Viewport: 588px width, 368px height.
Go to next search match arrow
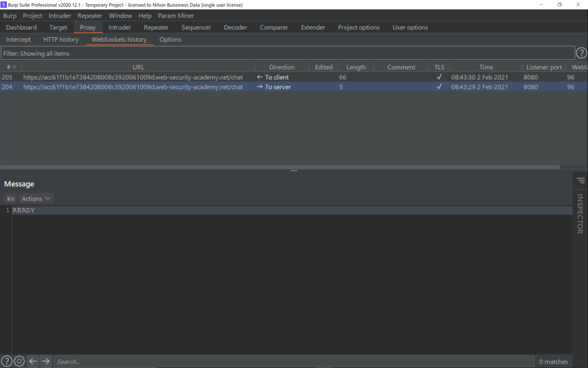46,361
